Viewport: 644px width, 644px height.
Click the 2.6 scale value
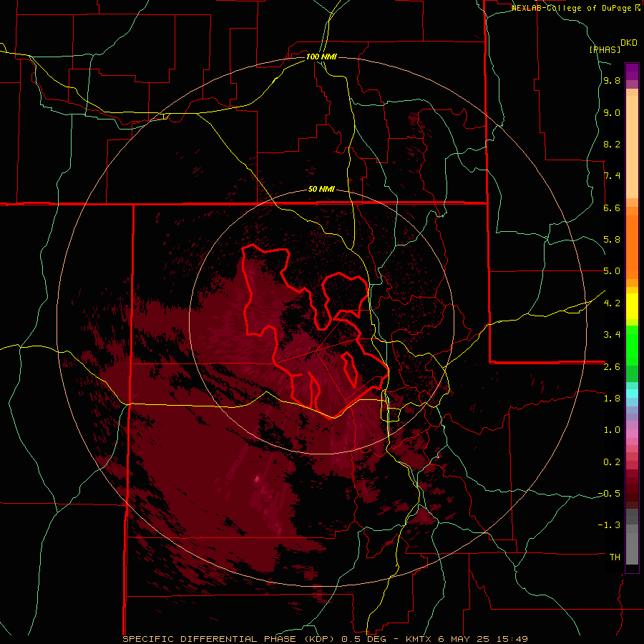[x=612, y=367]
